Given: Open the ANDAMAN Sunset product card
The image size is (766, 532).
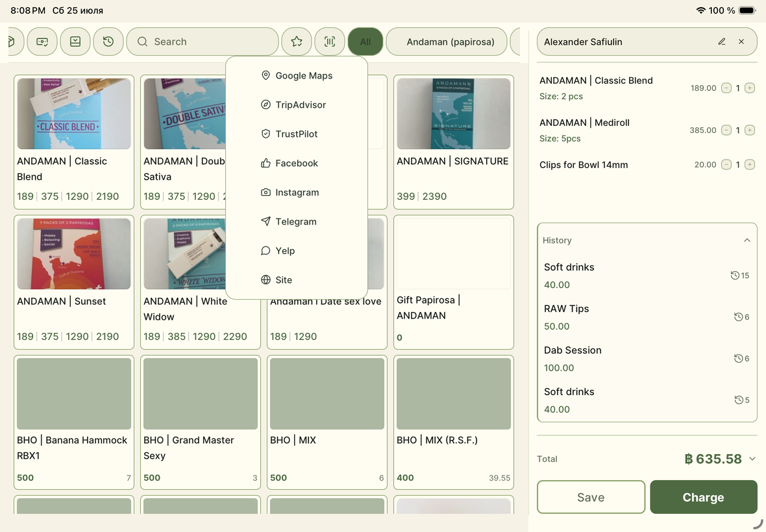Looking at the screenshot, I should point(74,282).
